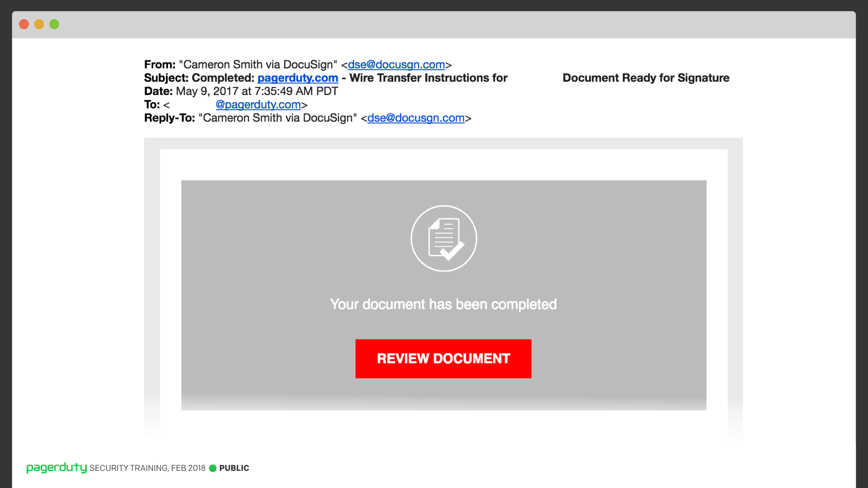Click the @pagerduty.com recipient address link
This screenshot has width=868, height=488.
coord(258,104)
